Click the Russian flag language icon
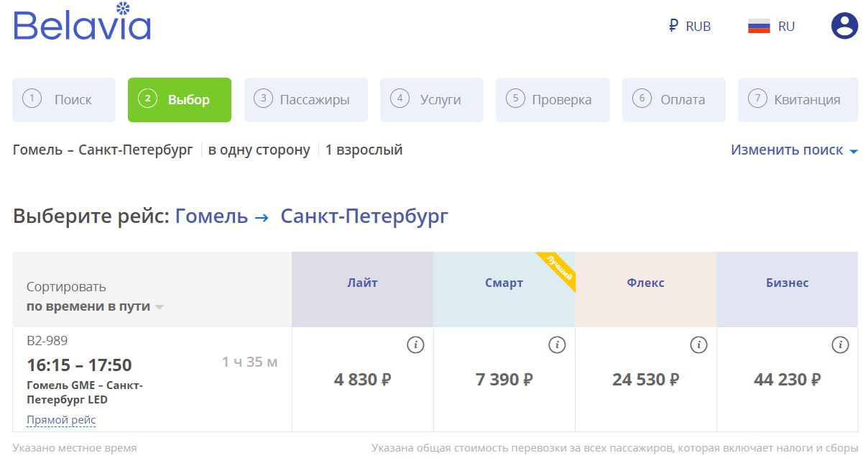The image size is (868, 466). [759, 27]
